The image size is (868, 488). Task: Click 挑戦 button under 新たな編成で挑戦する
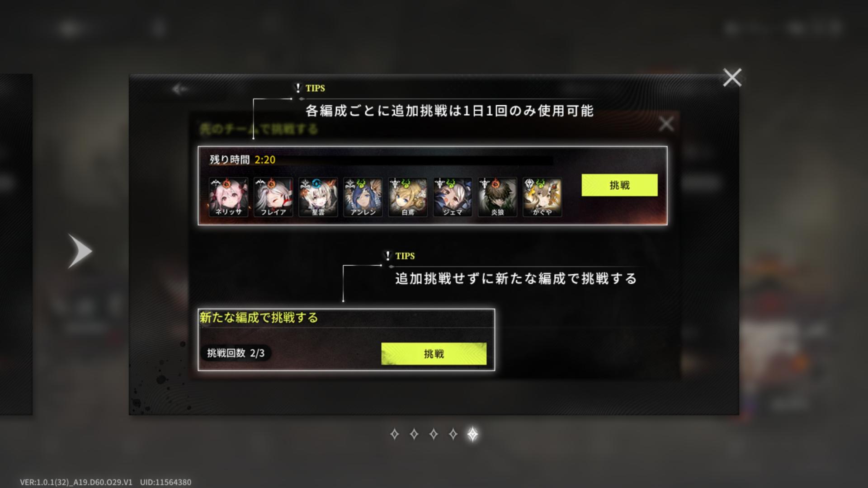pyautogui.click(x=434, y=354)
